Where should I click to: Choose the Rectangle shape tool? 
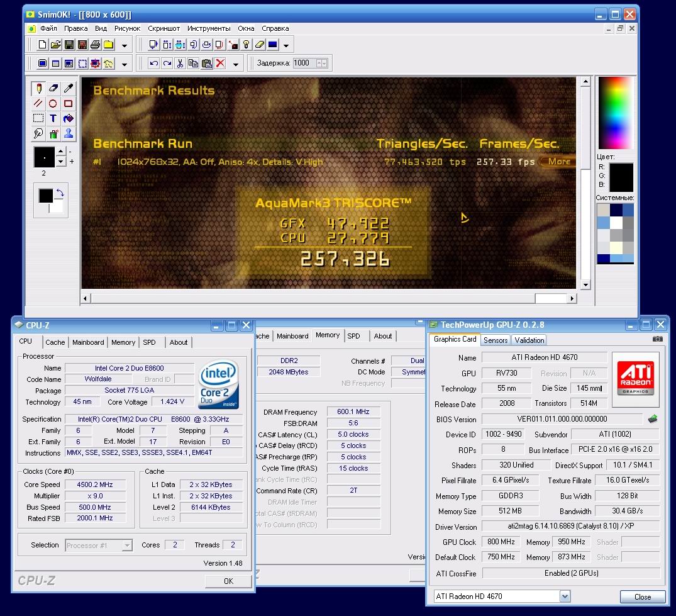click(x=68, y=104)
